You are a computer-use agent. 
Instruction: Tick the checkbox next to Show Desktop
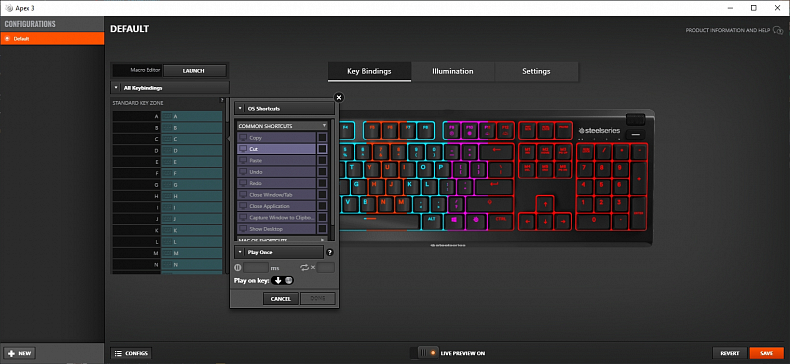pyautogui.click(x=322, y=229)
